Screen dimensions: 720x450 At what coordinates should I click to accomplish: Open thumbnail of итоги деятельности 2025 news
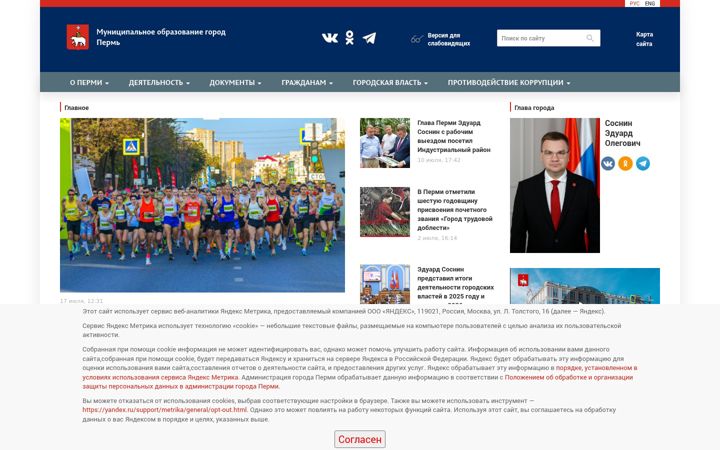(x=385, y=284)
